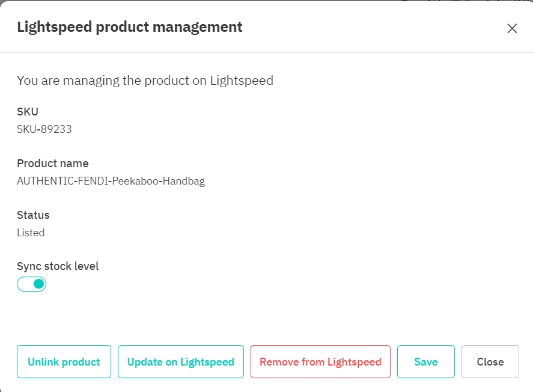The height and width of the screenshot is (392, 533).
Task: Click the Sync stock level label
Action: 58,266
